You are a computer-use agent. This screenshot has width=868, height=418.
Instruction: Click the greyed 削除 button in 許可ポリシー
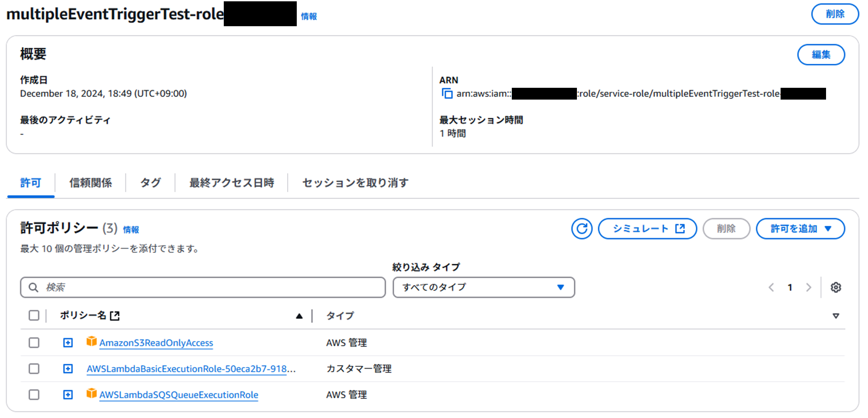[x=726, y=228]
